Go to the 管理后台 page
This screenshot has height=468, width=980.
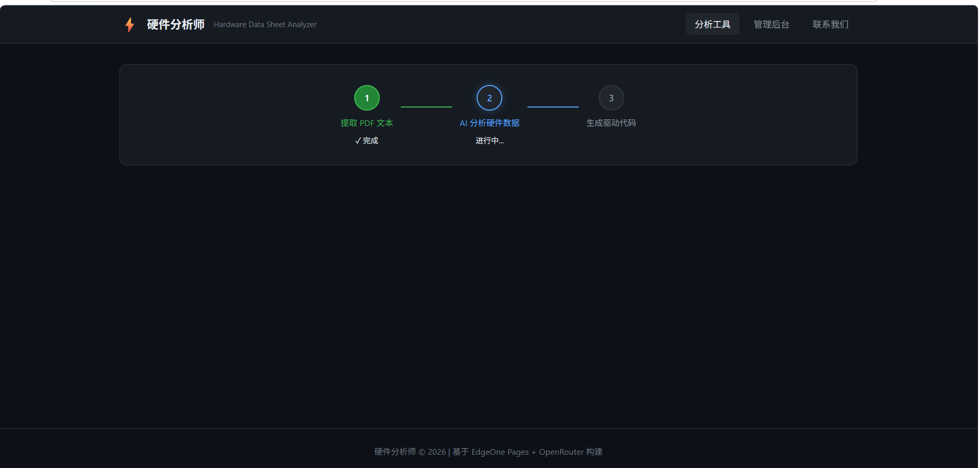pyautogui.click(x=771, y=24)
